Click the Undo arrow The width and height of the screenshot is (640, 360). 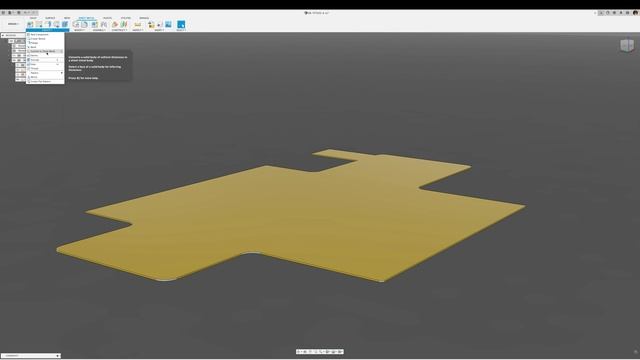click(26, 13)
